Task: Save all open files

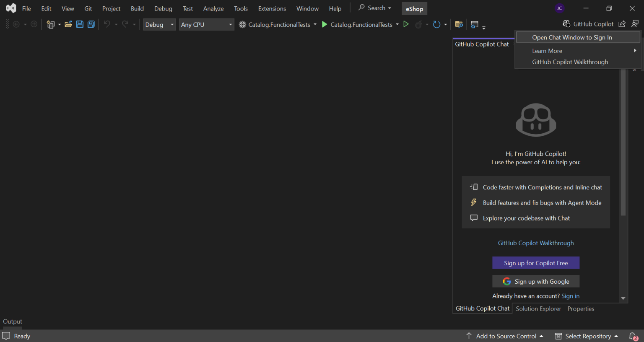Action: (x=91, y=24)
